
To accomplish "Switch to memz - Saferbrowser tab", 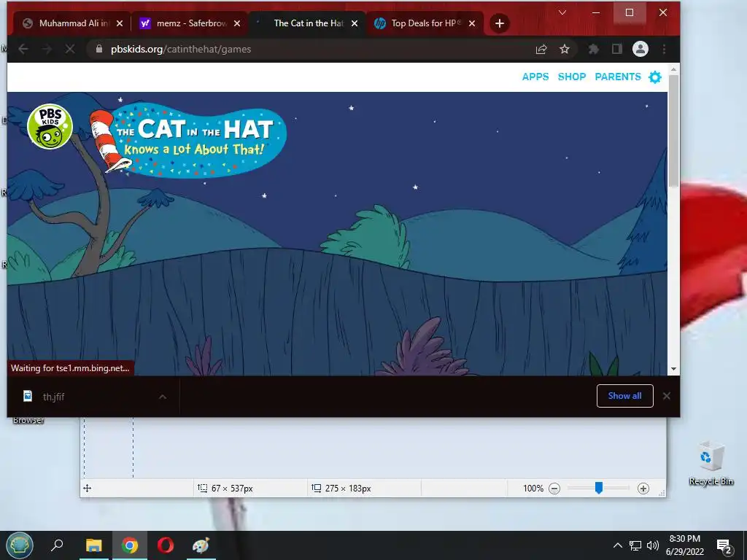I will click(x=189, y=23).
